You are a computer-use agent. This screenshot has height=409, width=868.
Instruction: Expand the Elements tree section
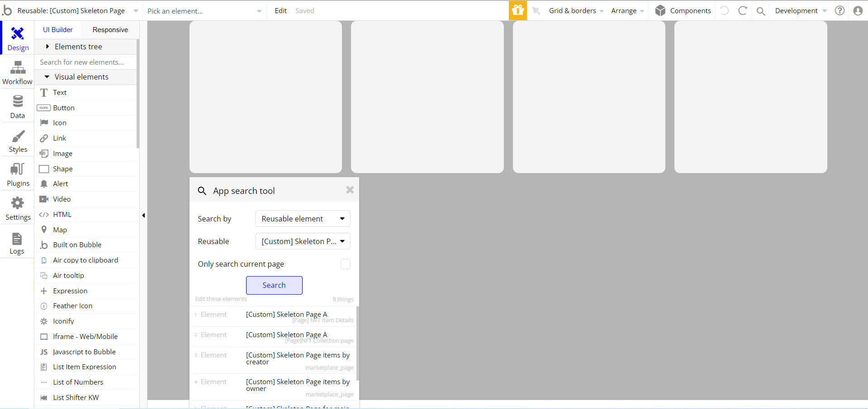point(85,47)
